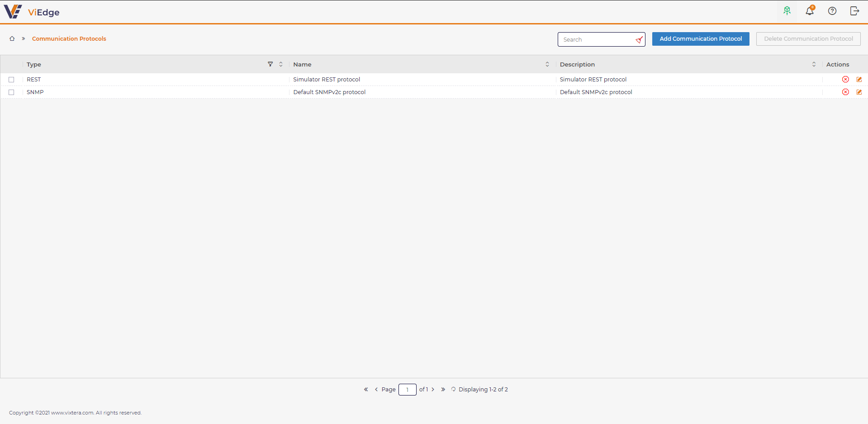Viewport: 868px width, 424px height.
Task: Click the logout icon in header
Action: pyautogui.click(x=854, y=11)
